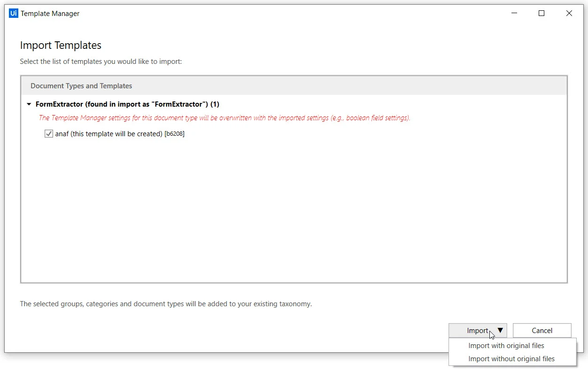Choose Import with original files
The width and height of the screenshot is (588, 372).
click(506, 346)
